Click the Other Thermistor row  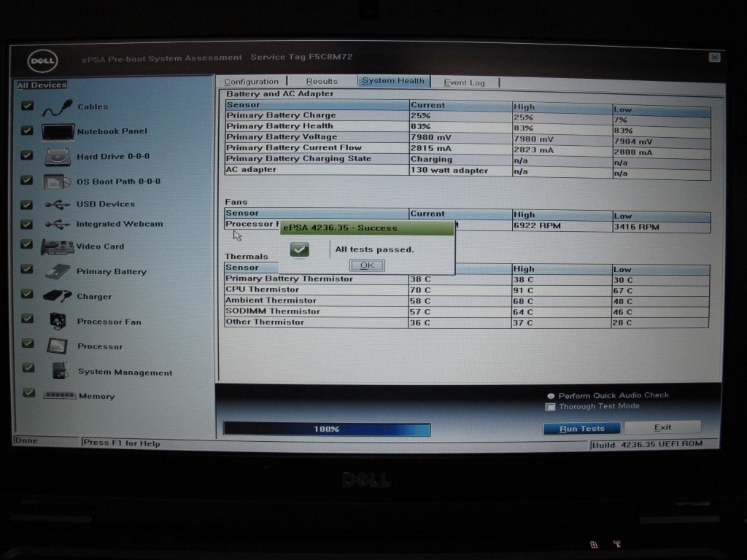click(x=467, y=323)
